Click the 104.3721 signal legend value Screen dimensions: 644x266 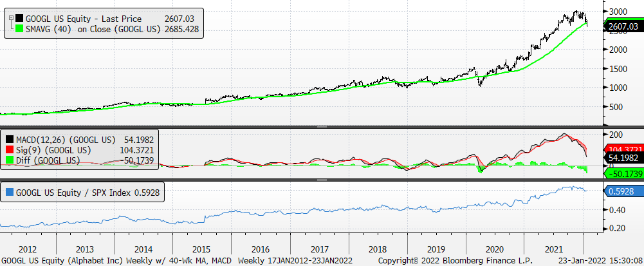click(x=136, y=149)
